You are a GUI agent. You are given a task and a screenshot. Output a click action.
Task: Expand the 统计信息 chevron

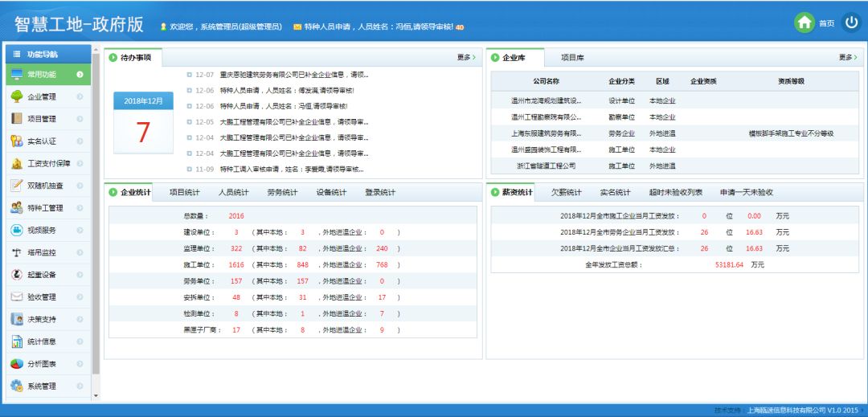pos(80,341)
